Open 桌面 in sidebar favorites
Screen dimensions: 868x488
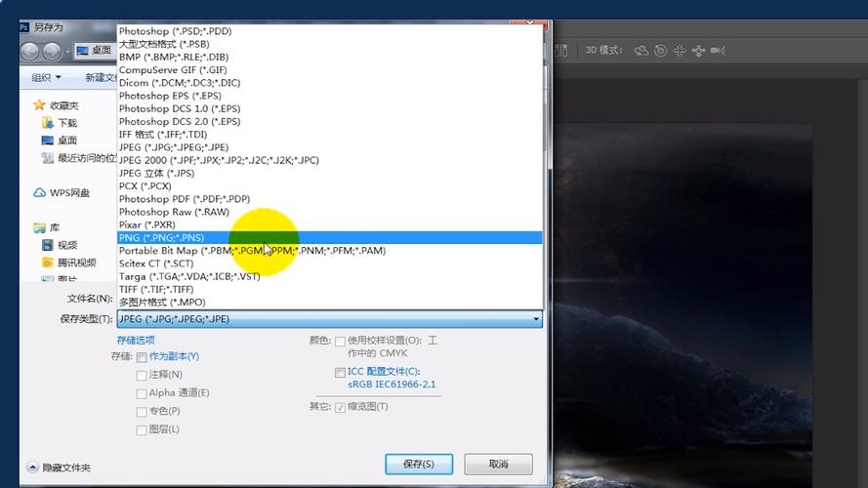point(60,141)
